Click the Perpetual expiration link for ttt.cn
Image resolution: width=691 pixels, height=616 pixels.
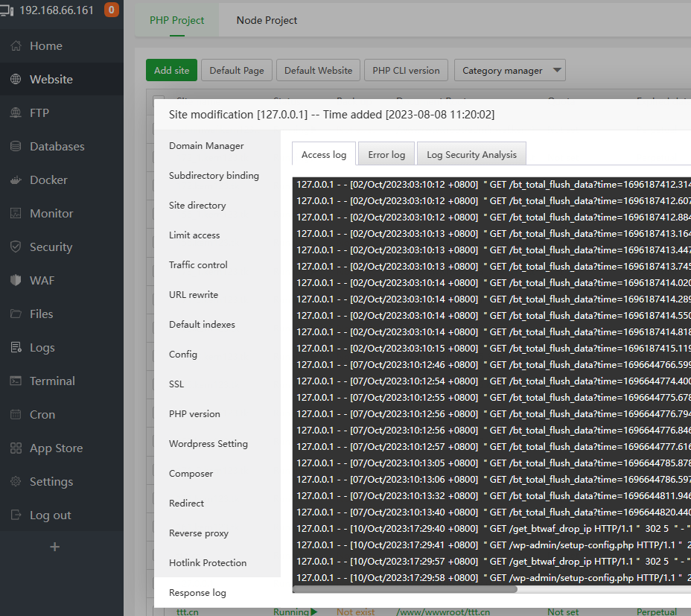point(657,612)
